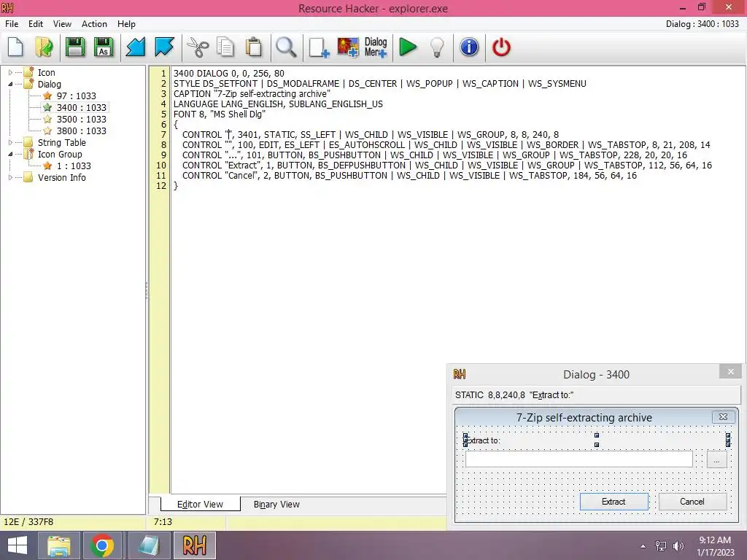Click the Save As floppy icon
747x560 pixels.
point(104,47)
